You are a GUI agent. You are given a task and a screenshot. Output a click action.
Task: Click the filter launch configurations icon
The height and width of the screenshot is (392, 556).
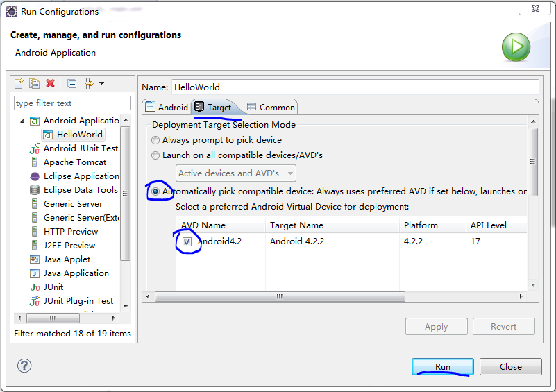[x=88, y=84]
